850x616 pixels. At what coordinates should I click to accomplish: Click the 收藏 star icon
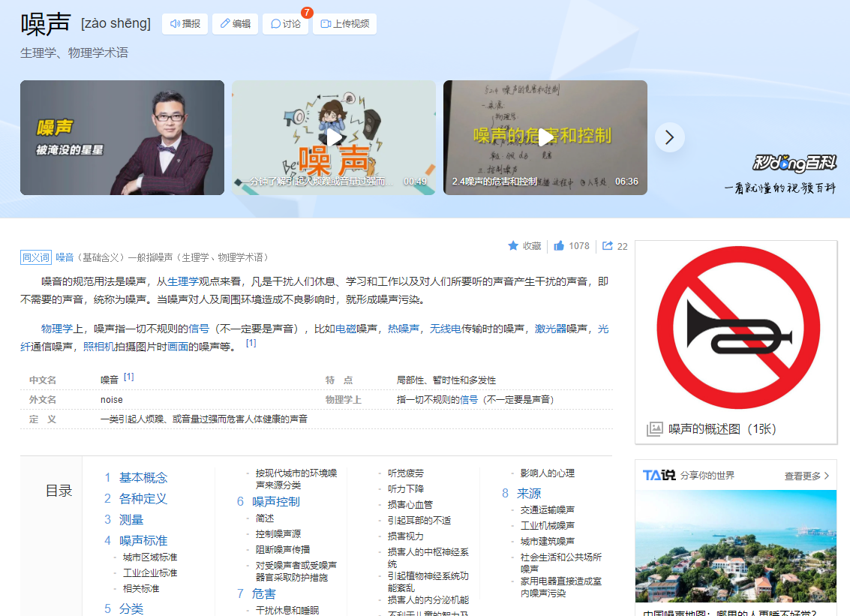pos(513,245)
